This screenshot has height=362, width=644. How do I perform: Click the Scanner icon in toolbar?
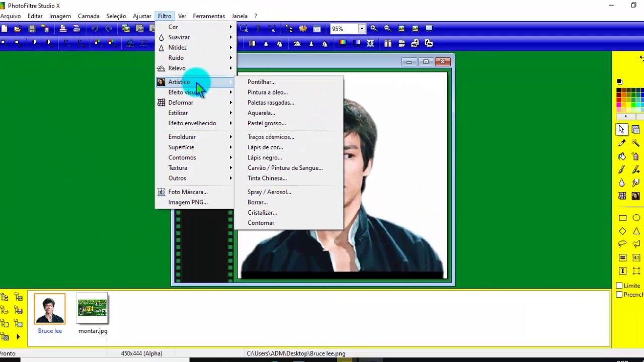point(76,29)
